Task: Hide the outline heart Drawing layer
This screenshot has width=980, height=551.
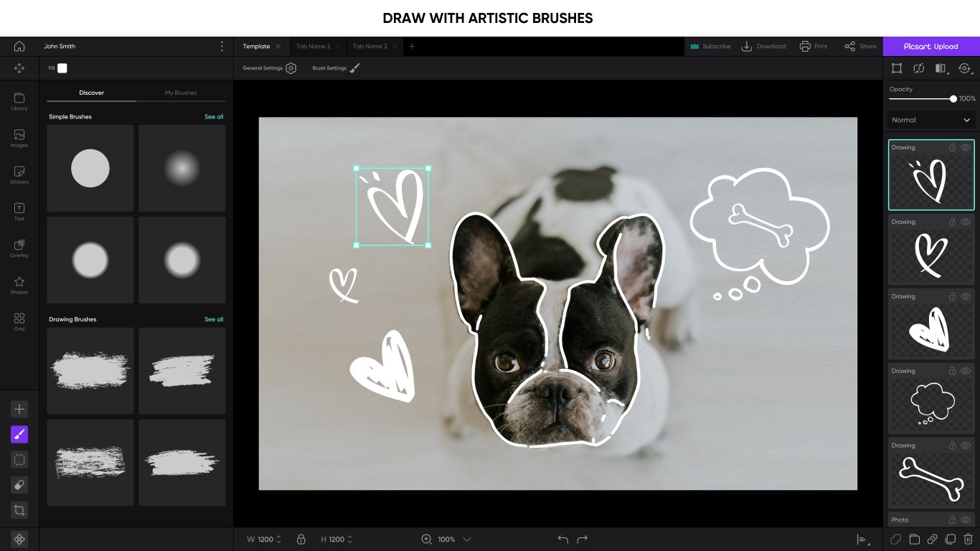Action: (x=966, y=222)
